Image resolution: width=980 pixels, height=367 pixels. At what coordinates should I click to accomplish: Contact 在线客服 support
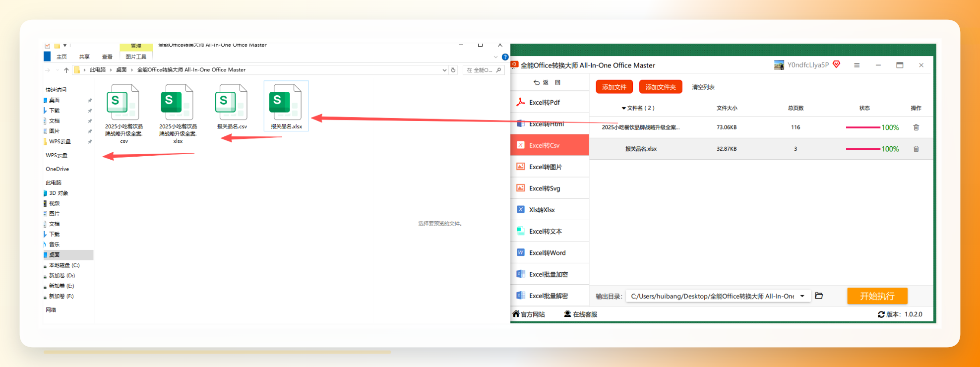click(x=581, y=314)
